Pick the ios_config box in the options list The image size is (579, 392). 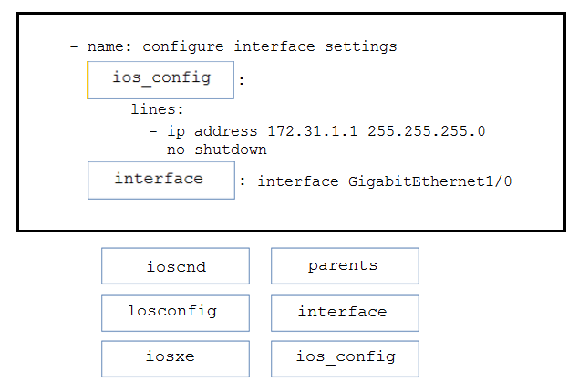click(x=345, y=359)
